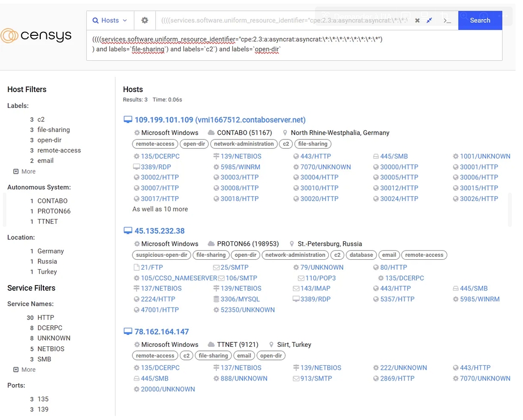Open the query terminal prompt icon

coord(447,20)
